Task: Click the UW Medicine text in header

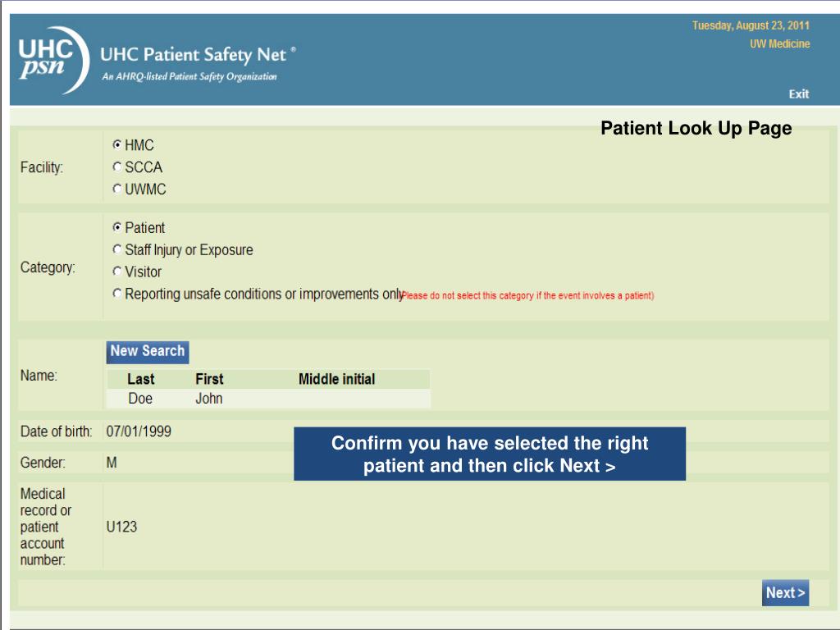Action: pyautogui.click(x=779, y=44)
